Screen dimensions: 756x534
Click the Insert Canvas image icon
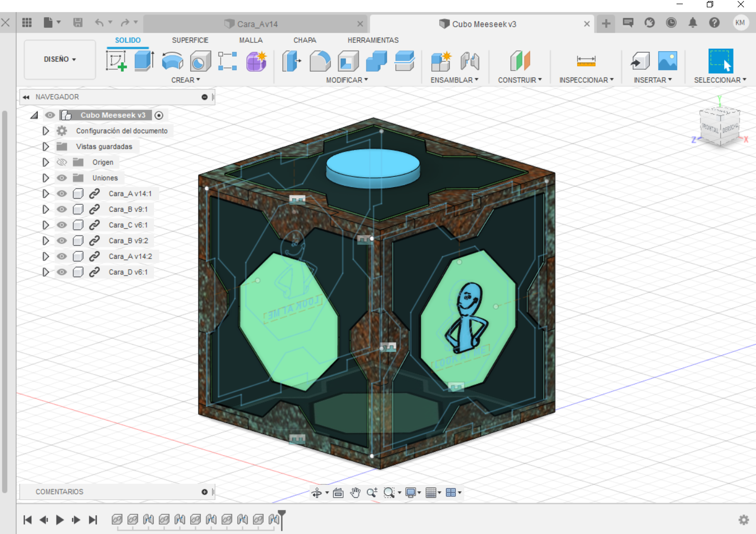668,61
